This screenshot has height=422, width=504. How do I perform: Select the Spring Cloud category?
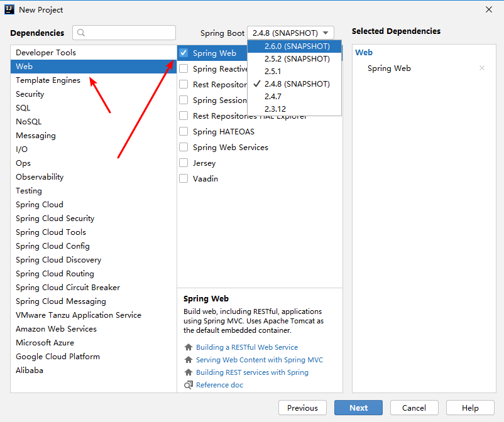[94, 204]
